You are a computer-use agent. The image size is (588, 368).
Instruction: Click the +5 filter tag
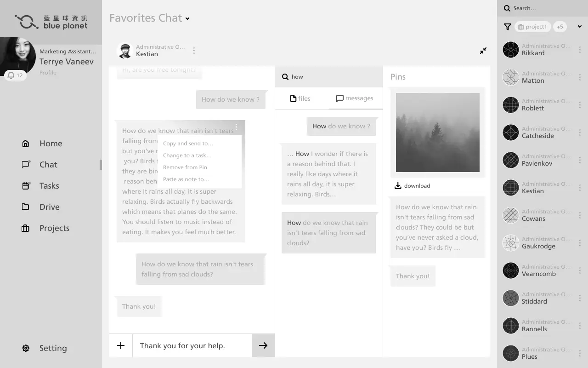560,27
